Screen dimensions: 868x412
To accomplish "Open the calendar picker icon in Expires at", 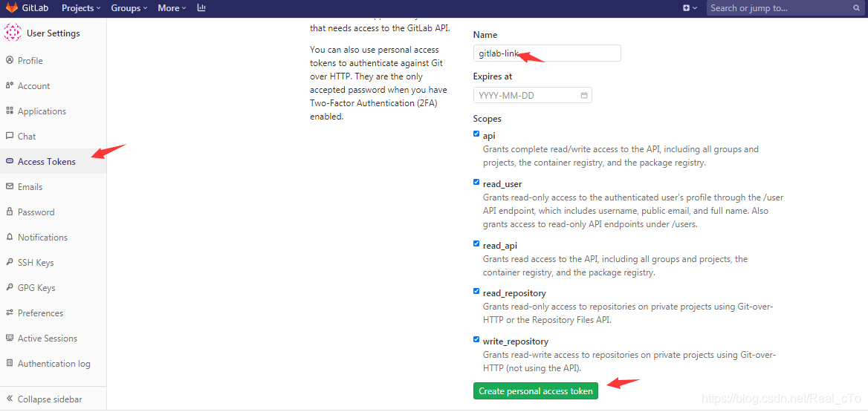I will click(584, 95).
